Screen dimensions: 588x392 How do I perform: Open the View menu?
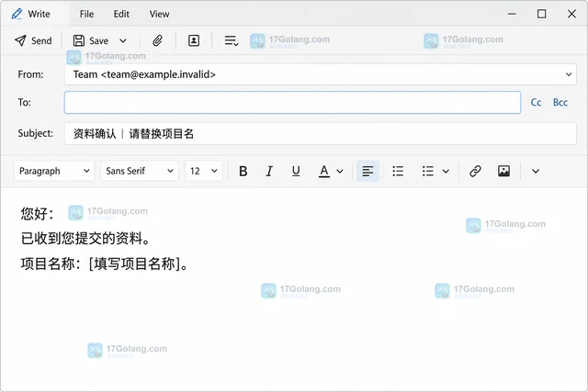click(159, 14)
